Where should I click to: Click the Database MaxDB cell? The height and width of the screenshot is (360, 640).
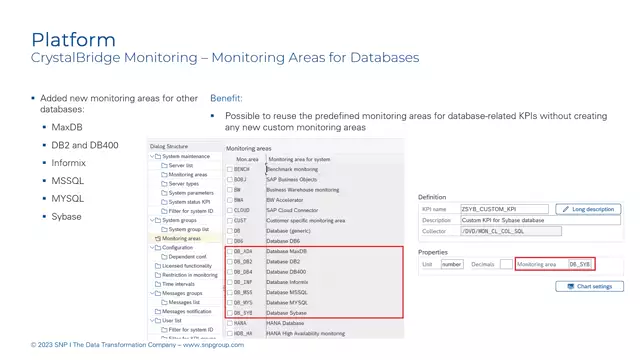(x=287, y=251)
